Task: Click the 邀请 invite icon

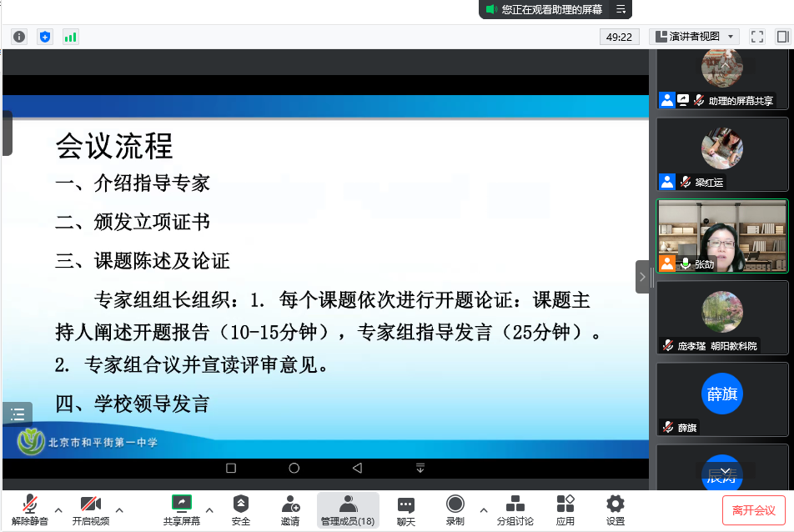Action: (290, 510)
